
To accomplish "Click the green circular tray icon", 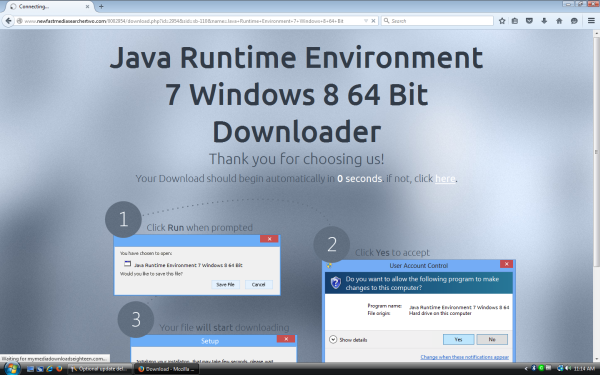I will point(541,368).
